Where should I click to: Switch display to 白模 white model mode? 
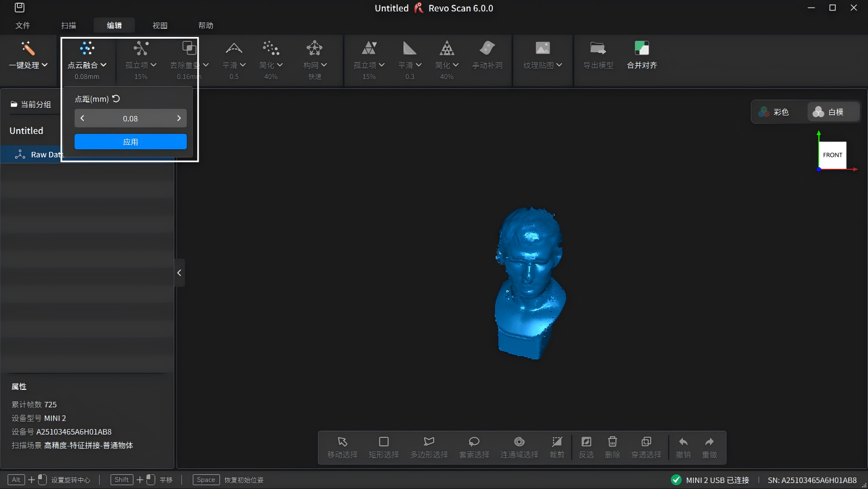click(x=829, y=112)
